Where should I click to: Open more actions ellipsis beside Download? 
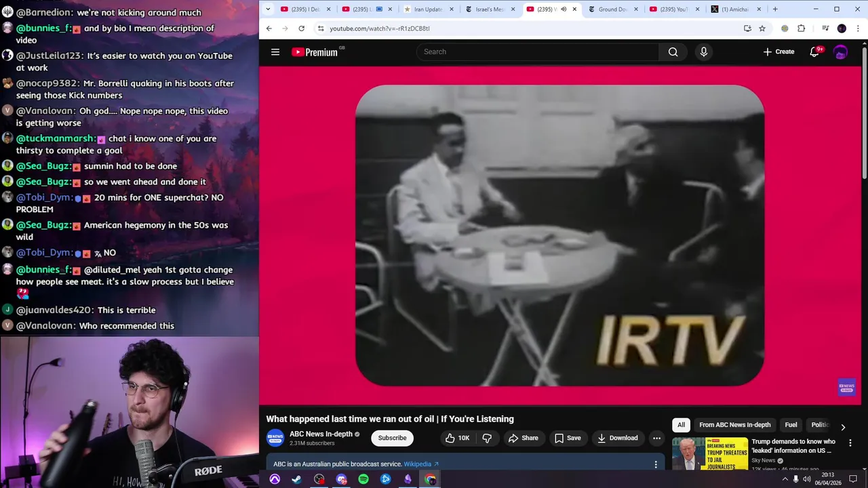[x=656, y=438]
